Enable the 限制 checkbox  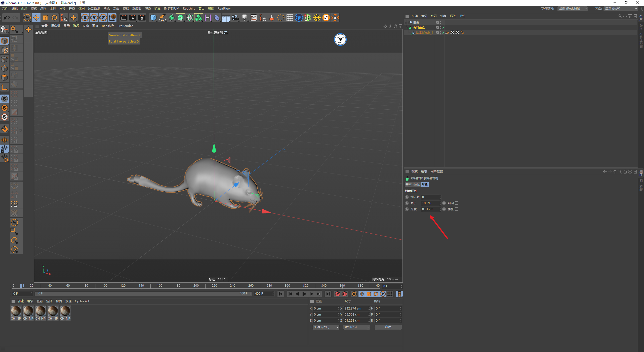click(x=456, y=203)
